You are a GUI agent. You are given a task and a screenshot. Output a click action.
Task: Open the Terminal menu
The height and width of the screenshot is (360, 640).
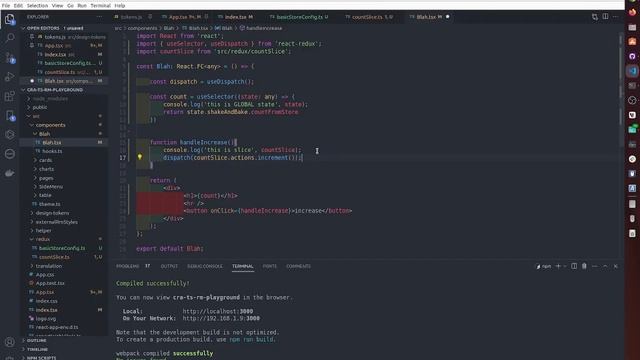(x=100, y=5)
